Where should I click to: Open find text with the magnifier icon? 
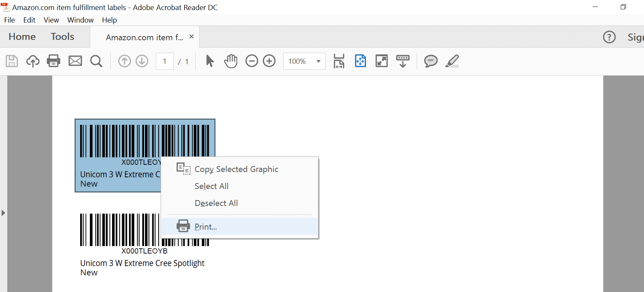click(96, 61)
